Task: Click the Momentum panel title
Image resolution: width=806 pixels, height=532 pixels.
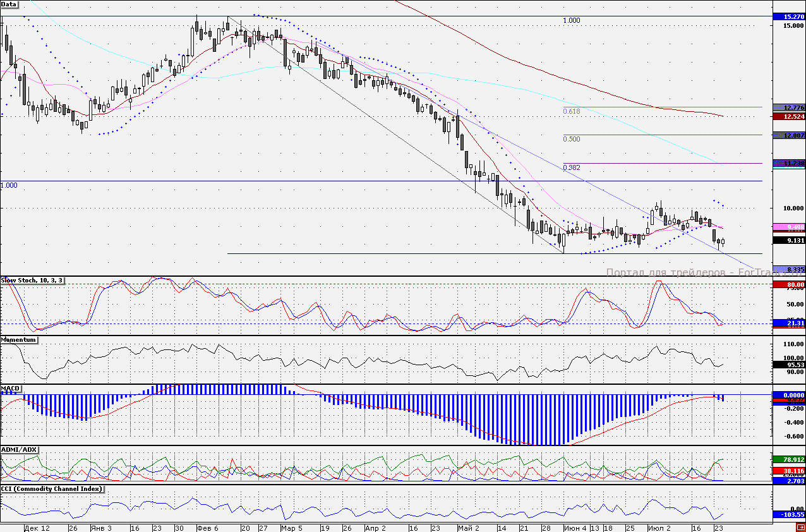Action: [x=19, y=340]
